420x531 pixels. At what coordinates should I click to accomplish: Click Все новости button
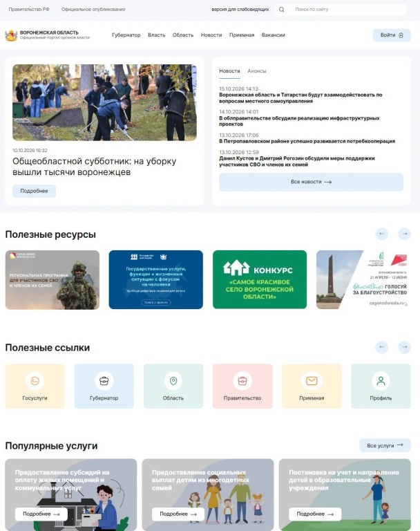click(x=311, y=182)
